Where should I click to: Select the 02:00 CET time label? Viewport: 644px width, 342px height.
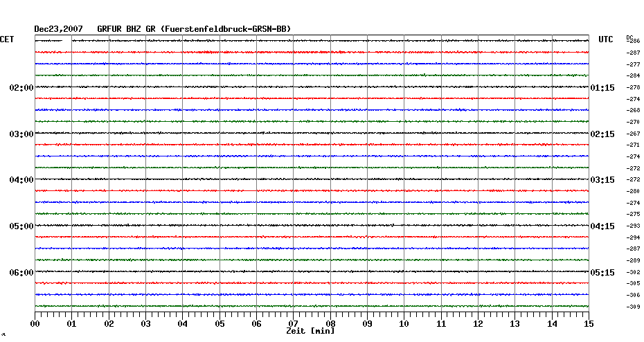21,88
